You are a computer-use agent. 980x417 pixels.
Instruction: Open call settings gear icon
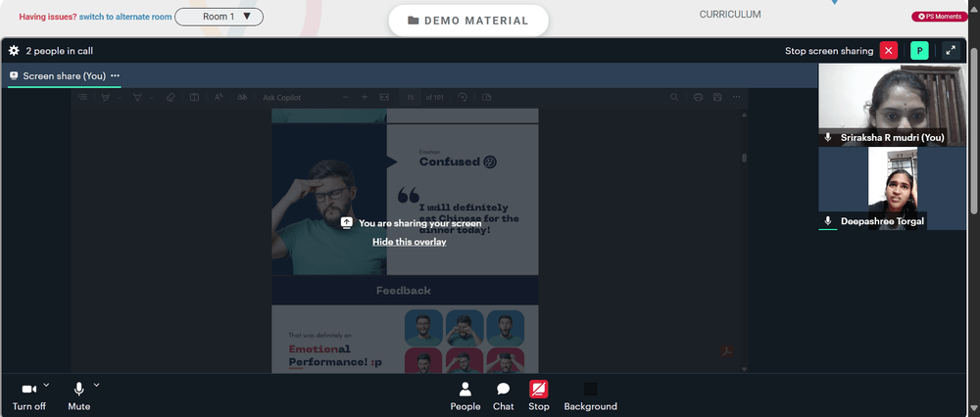click(x=14, y=51)
